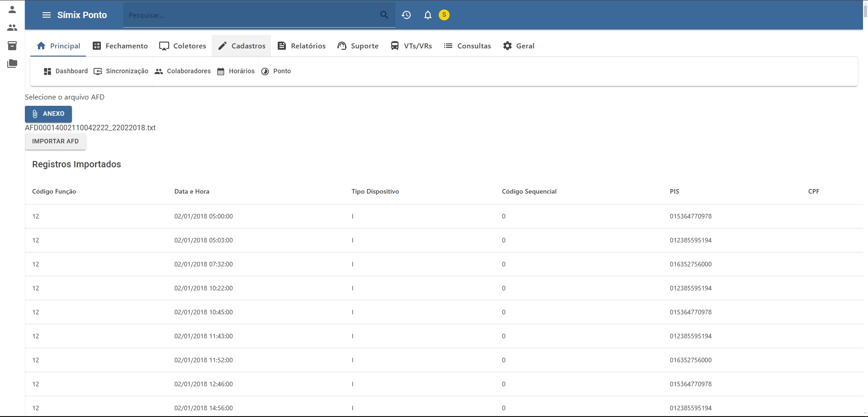The width and height of the screenshot is (868, 417).
Task: Click the VTs/VRs bus icon
Action: tap(395, 46)
